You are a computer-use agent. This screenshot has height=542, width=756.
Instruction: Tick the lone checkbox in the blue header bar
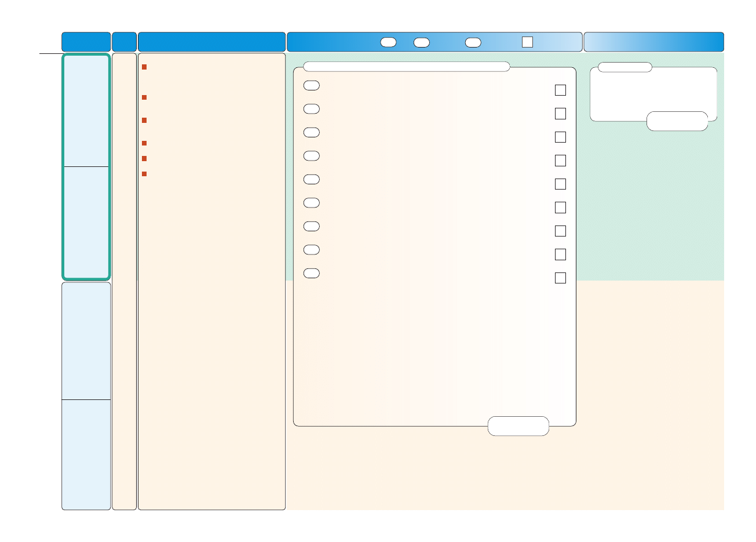point(527,42)
